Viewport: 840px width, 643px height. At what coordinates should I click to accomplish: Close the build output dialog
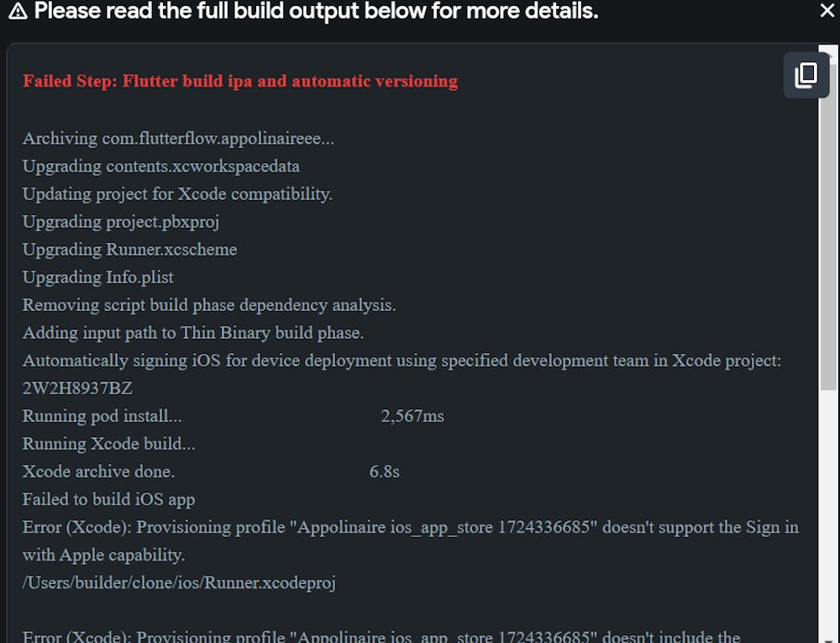827,11
